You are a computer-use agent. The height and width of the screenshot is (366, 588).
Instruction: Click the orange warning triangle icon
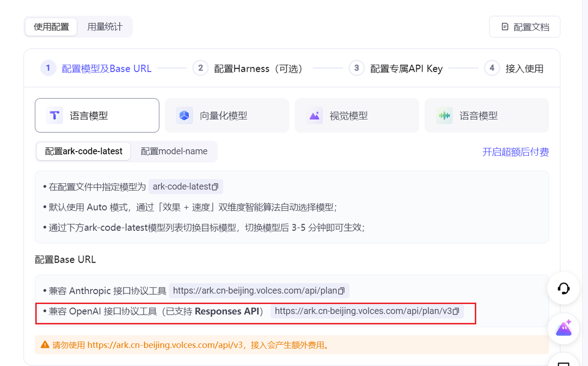point(45,344)
